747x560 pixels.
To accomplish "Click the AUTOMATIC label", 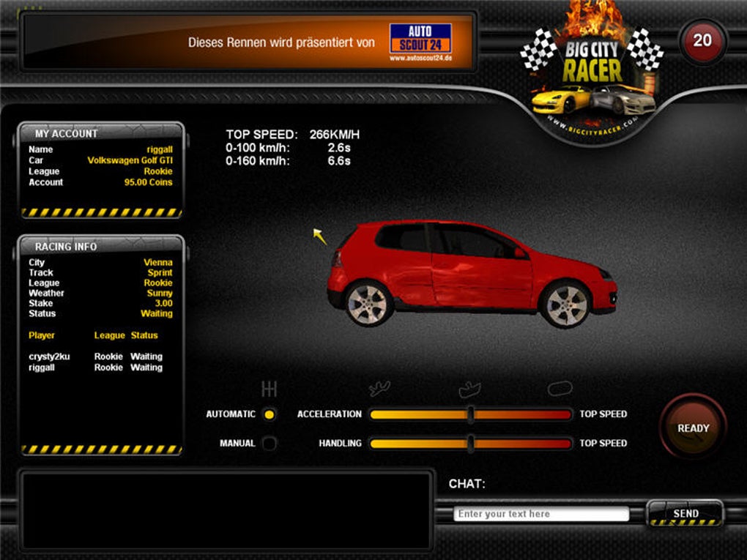I will coord(231,414).
